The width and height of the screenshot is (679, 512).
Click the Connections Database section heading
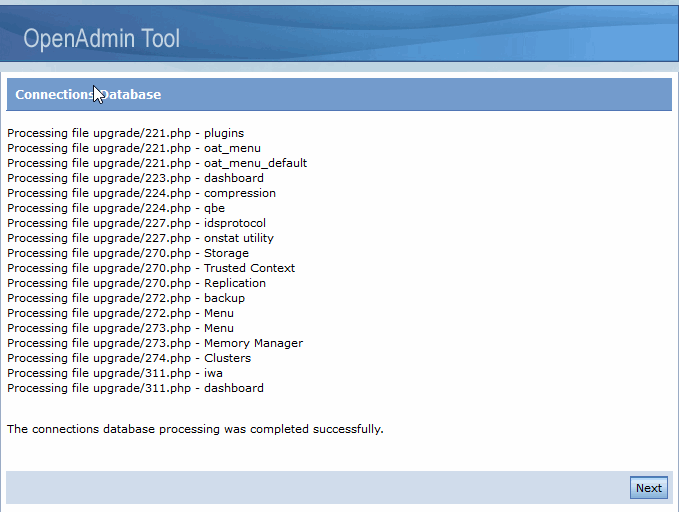point(88,95)
